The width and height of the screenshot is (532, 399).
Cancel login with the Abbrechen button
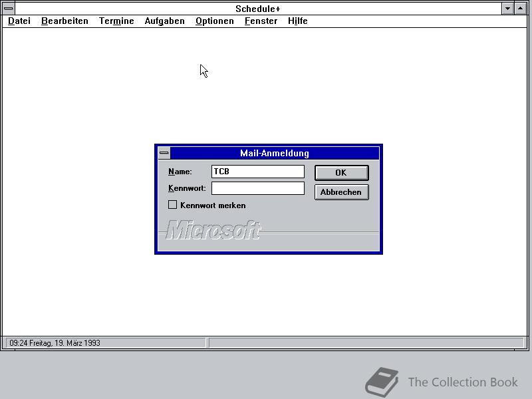click(341, 192)
